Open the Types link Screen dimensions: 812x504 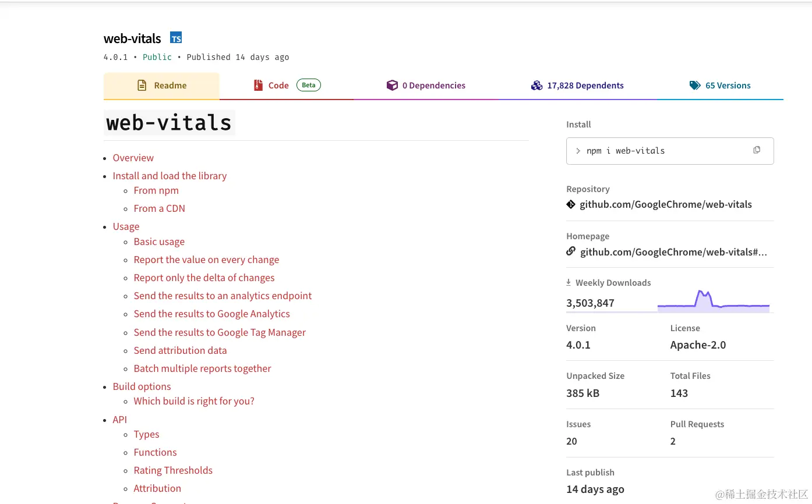pos(146,434)
